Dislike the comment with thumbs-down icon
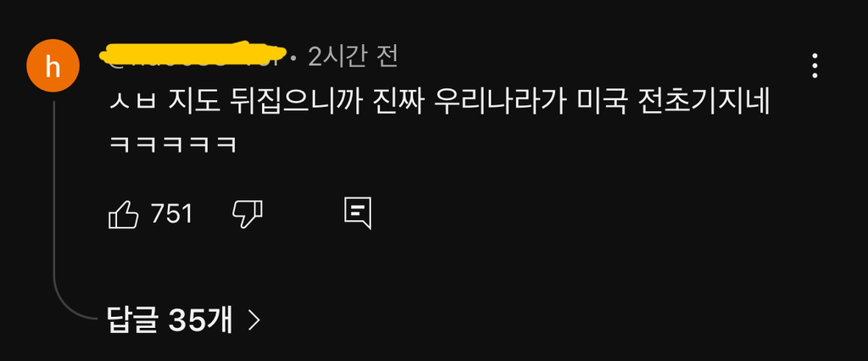The height and width of the screenshot is (361, 868). [247, 214]
